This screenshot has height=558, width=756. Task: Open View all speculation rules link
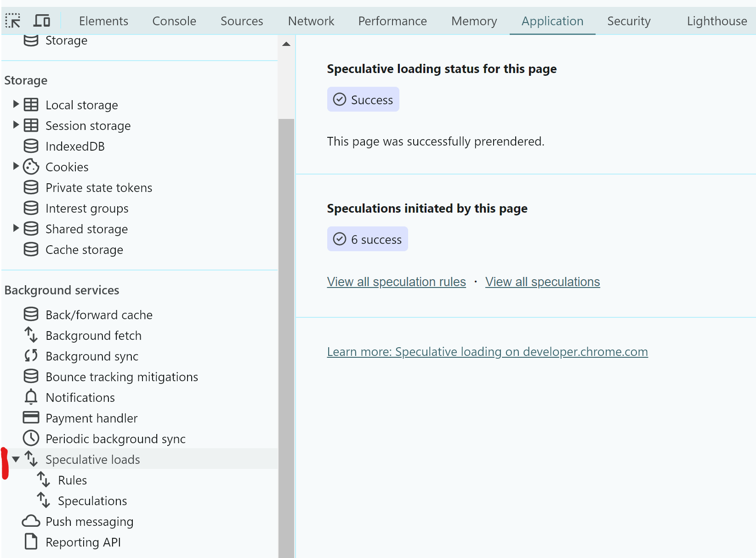tap(396, 282)
